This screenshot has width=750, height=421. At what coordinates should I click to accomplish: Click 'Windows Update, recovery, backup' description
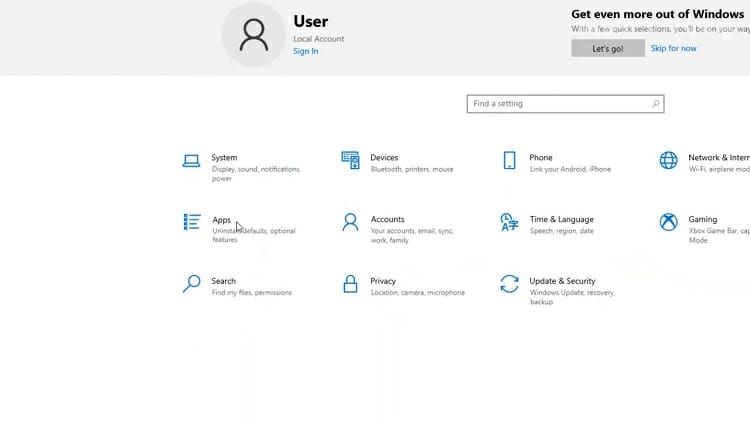click(x=572, y=297)
